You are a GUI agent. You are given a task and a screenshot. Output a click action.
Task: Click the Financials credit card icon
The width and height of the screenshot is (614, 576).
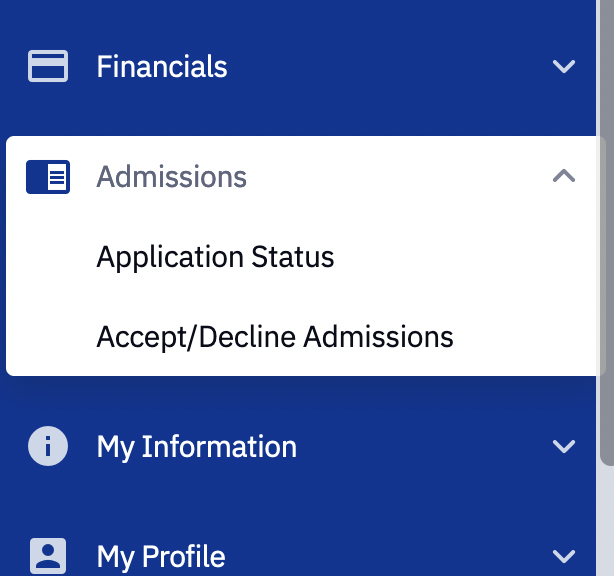point(48,67)
